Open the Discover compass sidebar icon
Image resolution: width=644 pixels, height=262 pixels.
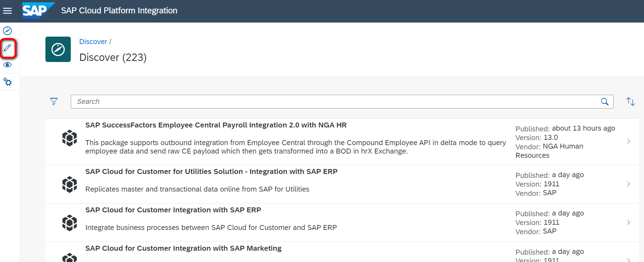pyautogui.click(x=7, y=31)
